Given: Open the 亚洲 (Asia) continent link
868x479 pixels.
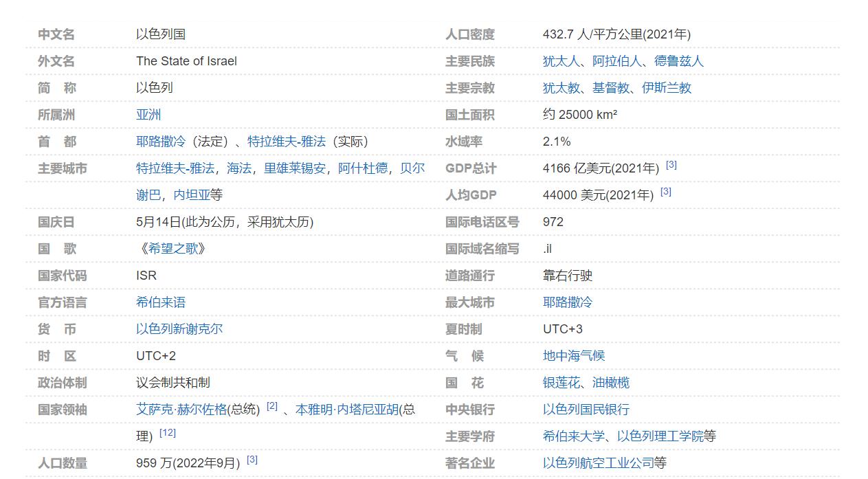Looking at the screenshot, I should click(x=148, y=115).
